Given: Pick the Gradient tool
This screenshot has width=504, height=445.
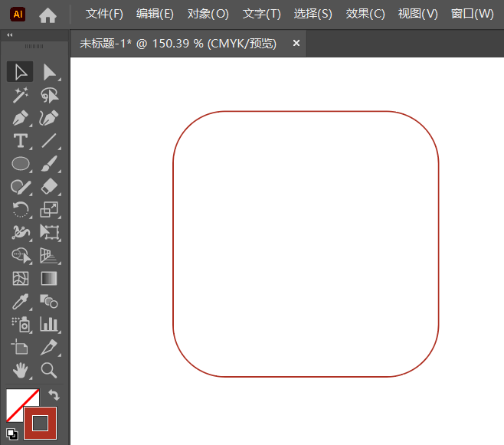Looking at the screenshot, I should (x=49, y=278).
